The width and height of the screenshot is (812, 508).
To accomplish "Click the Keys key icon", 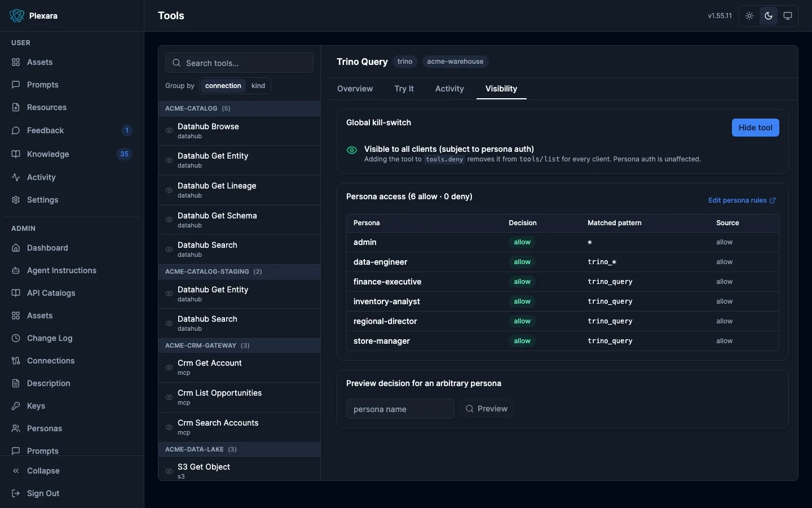I will pyautogui.click(x=16, y=406).
